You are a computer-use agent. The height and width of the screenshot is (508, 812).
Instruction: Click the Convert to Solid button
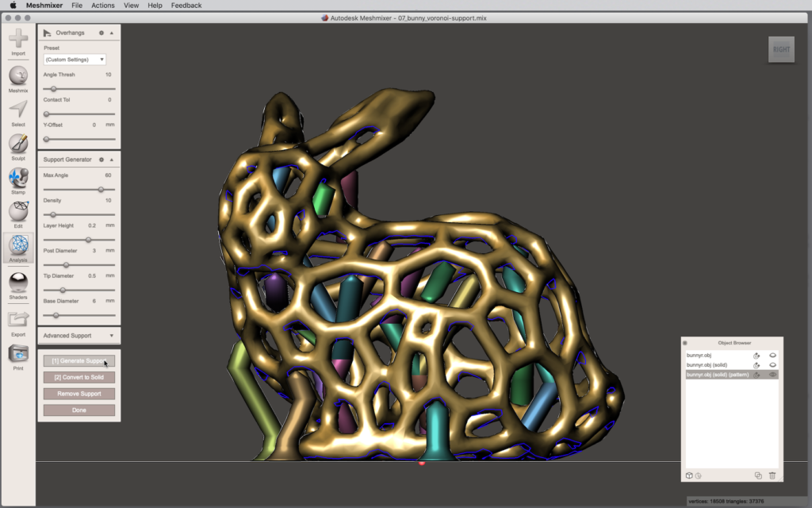tap(79, 377)
